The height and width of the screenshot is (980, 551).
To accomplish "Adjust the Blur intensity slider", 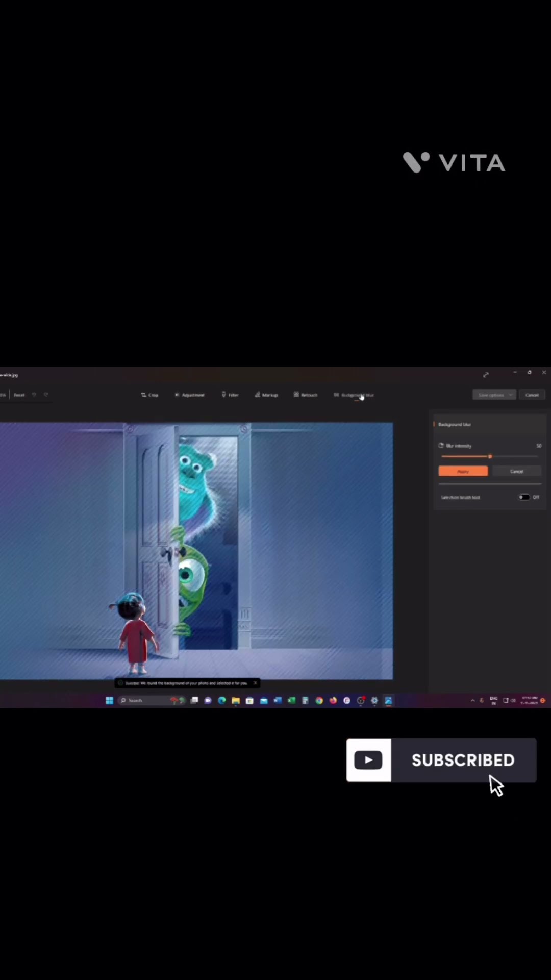I will (x=489, y=456).
